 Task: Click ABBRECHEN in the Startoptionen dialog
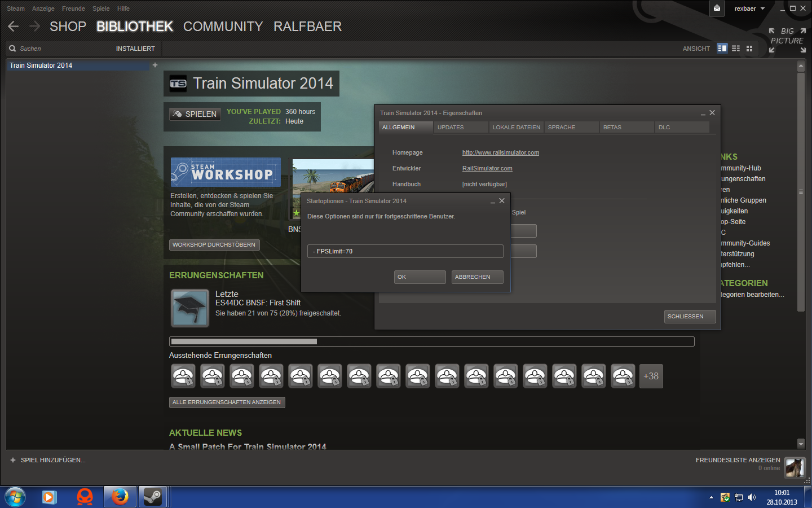(478, 277)
